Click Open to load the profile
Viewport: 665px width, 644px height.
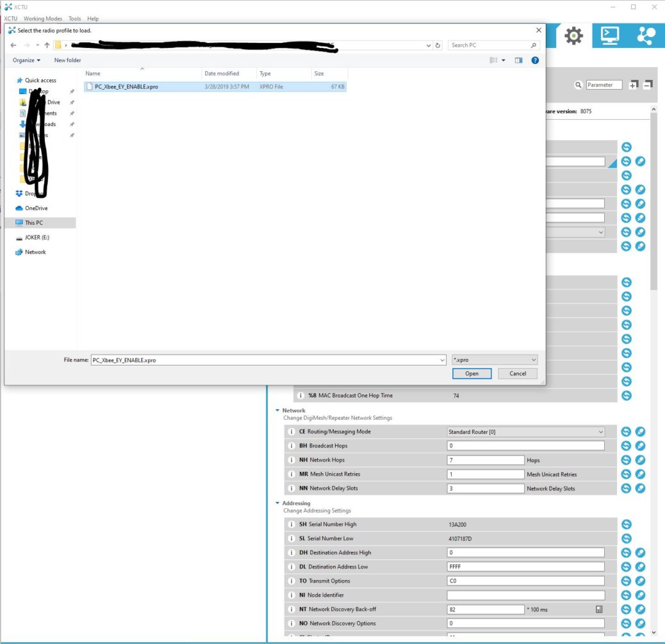[x=472, y=373]
